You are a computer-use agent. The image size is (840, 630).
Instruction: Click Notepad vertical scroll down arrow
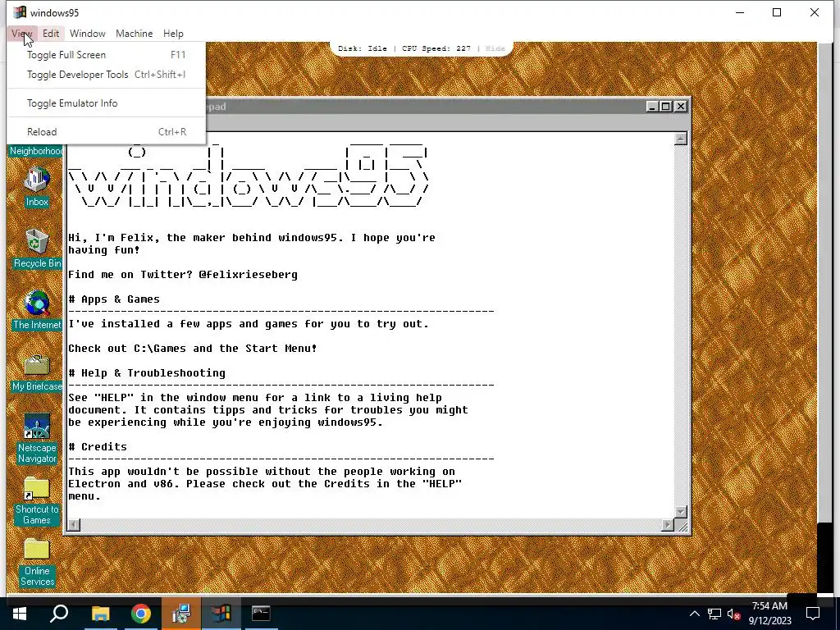(x=680, y=512)
